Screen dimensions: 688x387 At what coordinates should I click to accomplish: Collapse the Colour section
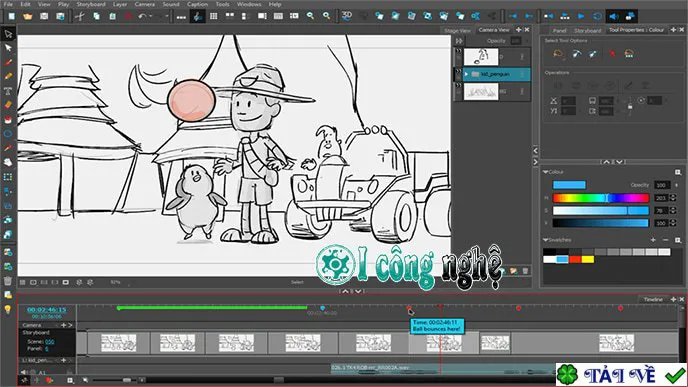click(x=546, y=172)
